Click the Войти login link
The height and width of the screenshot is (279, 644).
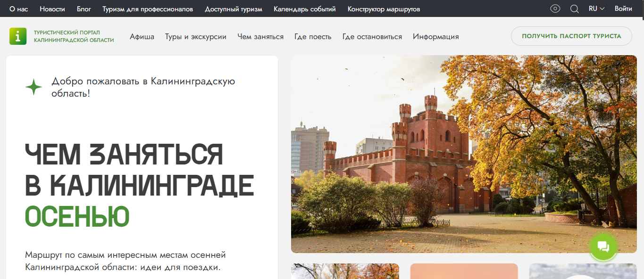(x=623, y=8)
